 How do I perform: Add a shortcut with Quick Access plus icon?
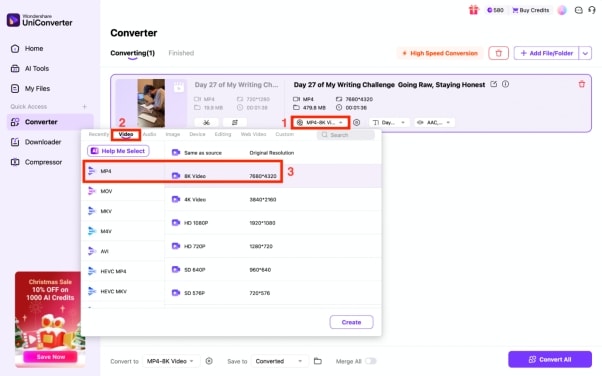tap(84, 106)
